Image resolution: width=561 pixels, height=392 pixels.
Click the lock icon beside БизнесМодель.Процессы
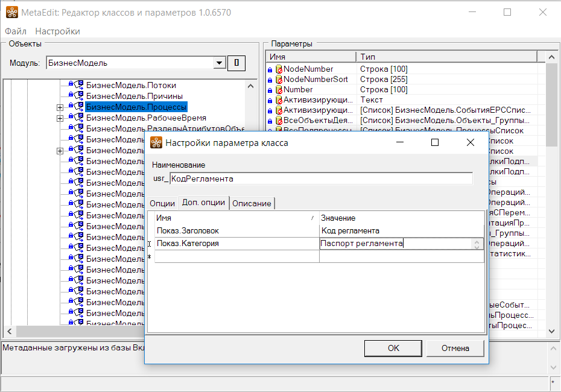click(71, 107)
